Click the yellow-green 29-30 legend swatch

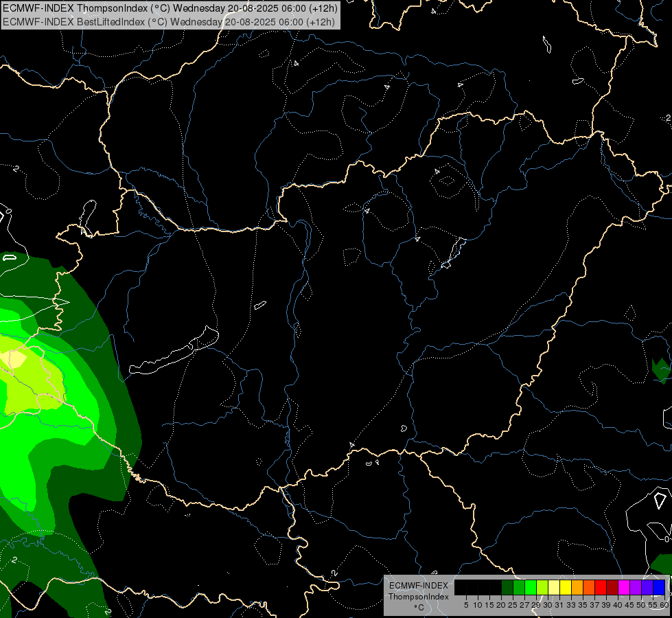[x=542, y=587]
